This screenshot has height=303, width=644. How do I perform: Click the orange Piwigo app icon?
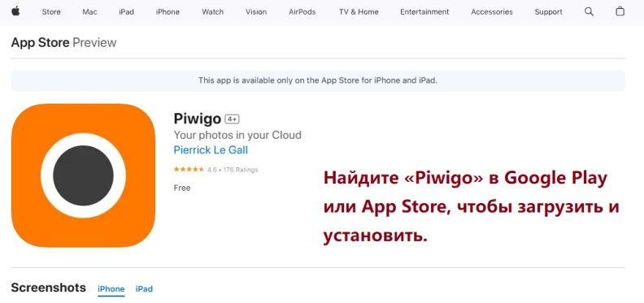[x=84, y=175]
